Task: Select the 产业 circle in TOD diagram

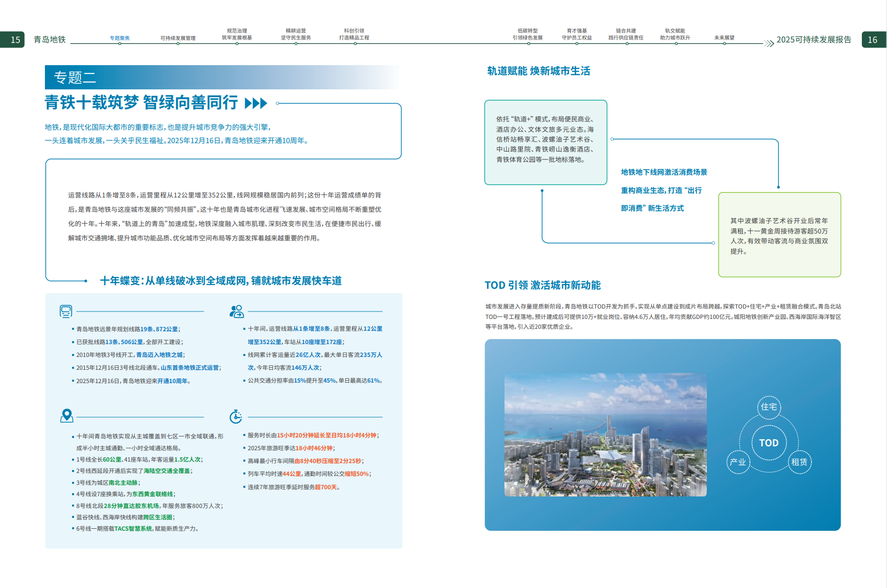Action: [738, 462]
